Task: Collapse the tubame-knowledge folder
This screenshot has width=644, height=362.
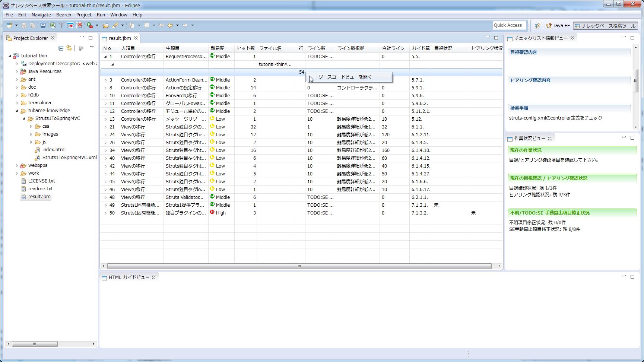Action: (17, 111)
